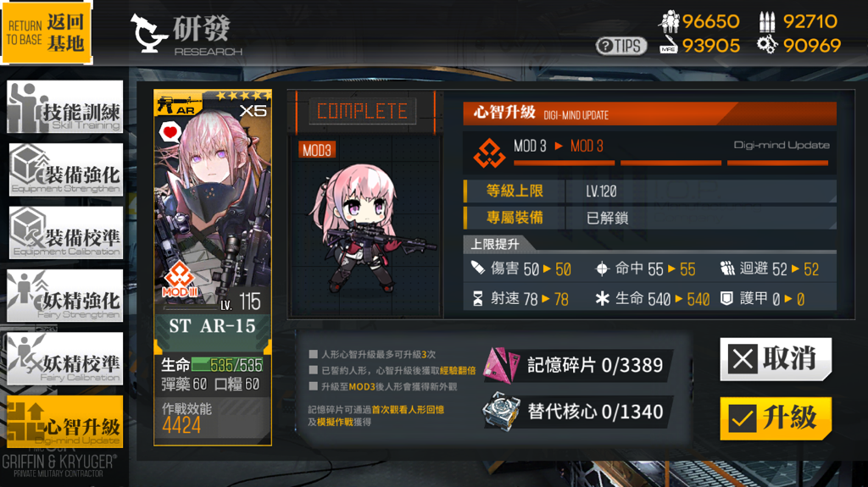Select the Skill Training menu item
The width and height of the screenshot is (868, 487).
64,107
